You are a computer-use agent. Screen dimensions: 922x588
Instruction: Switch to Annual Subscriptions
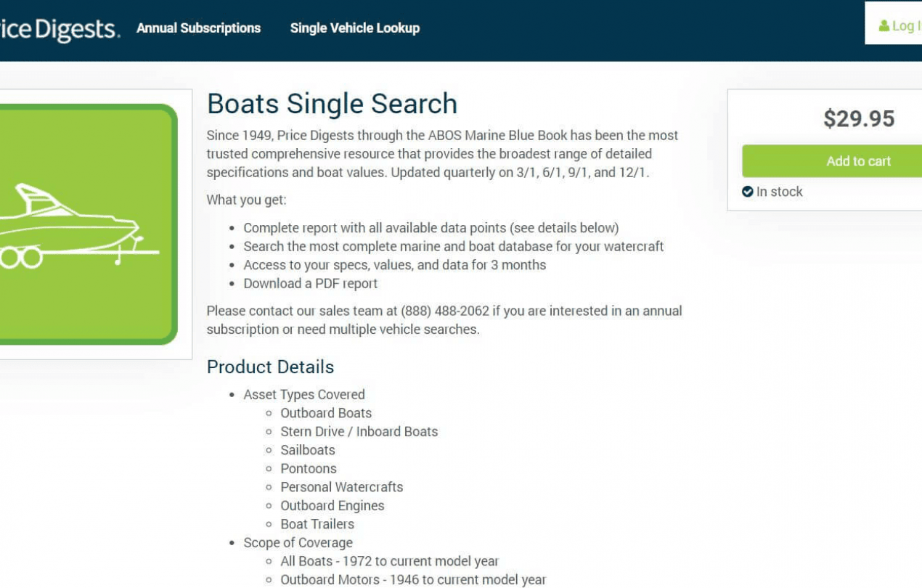pos(199,28)
